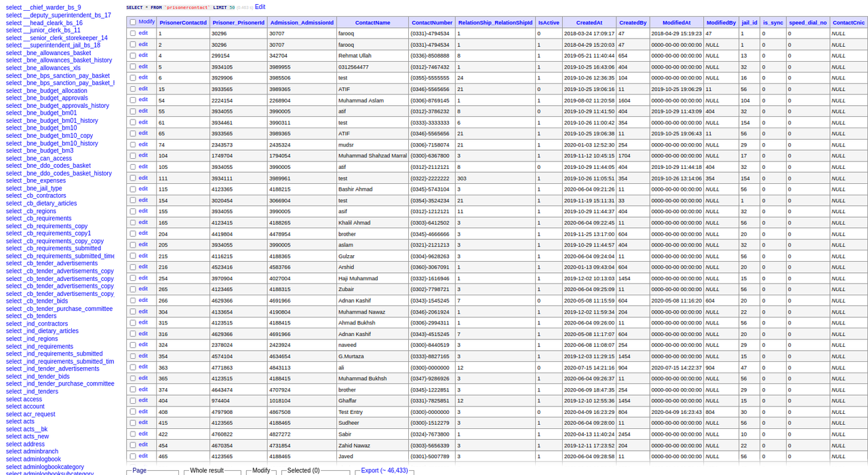Select checkbox of the mudsr contact row
Screen dimensions: 868x475
[133, 145]
